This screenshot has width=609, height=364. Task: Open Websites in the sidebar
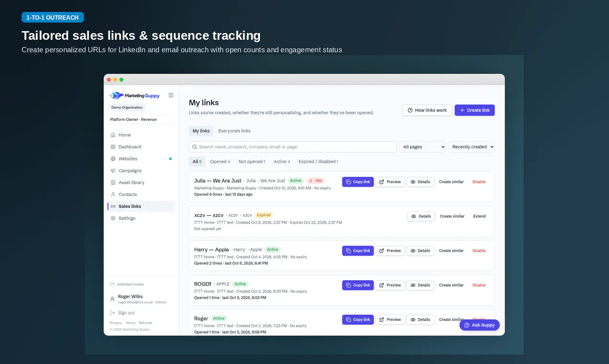click(x=141, y=159)
